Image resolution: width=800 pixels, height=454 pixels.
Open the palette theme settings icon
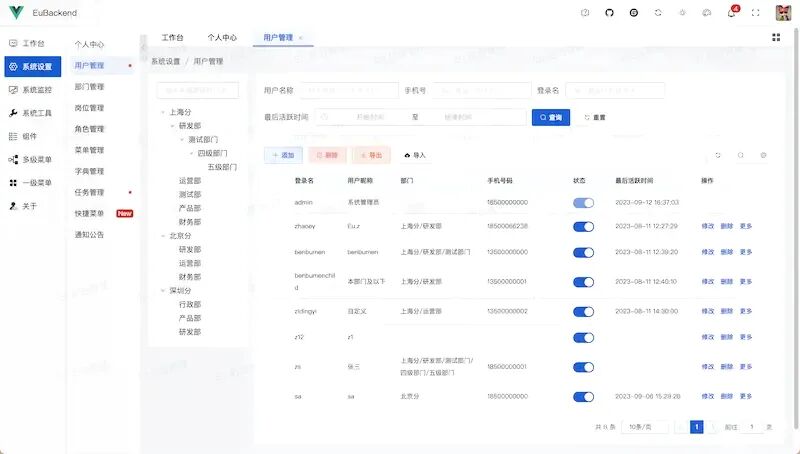(707, 13)
